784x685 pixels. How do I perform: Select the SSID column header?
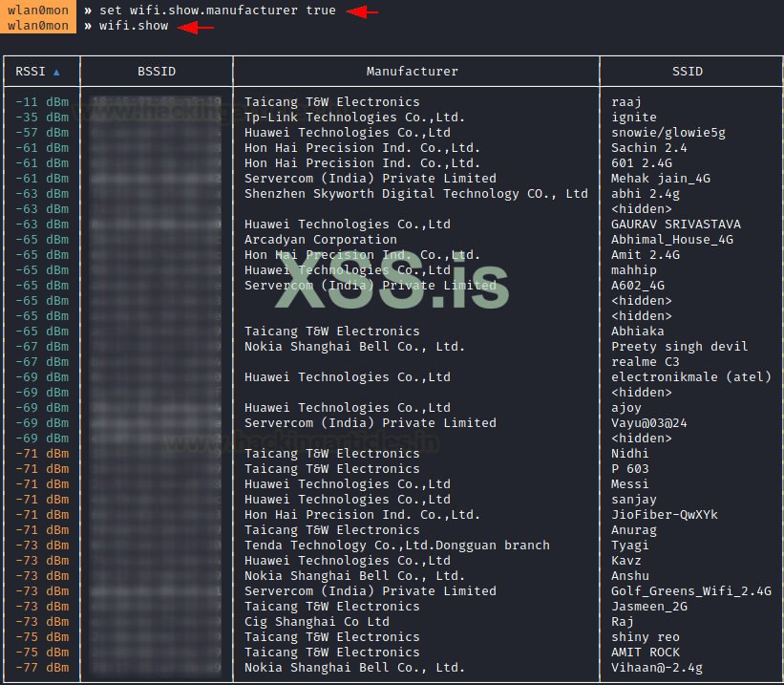[688, 72]
